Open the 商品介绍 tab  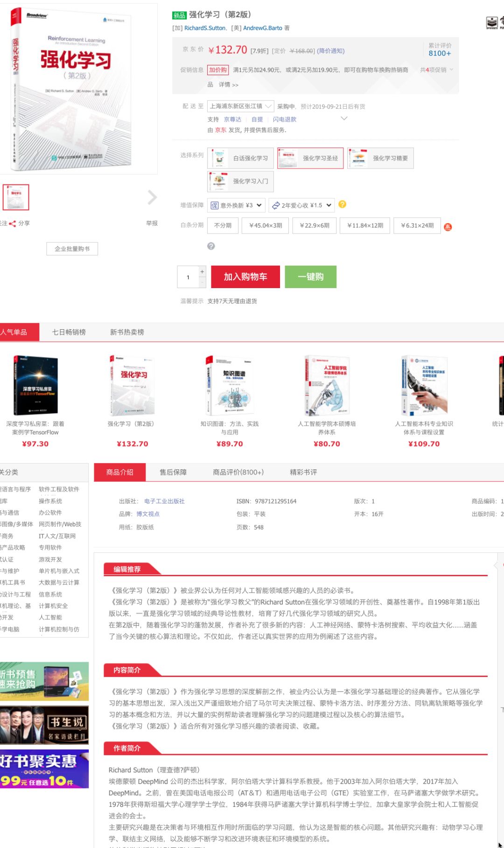click(120, 472)
